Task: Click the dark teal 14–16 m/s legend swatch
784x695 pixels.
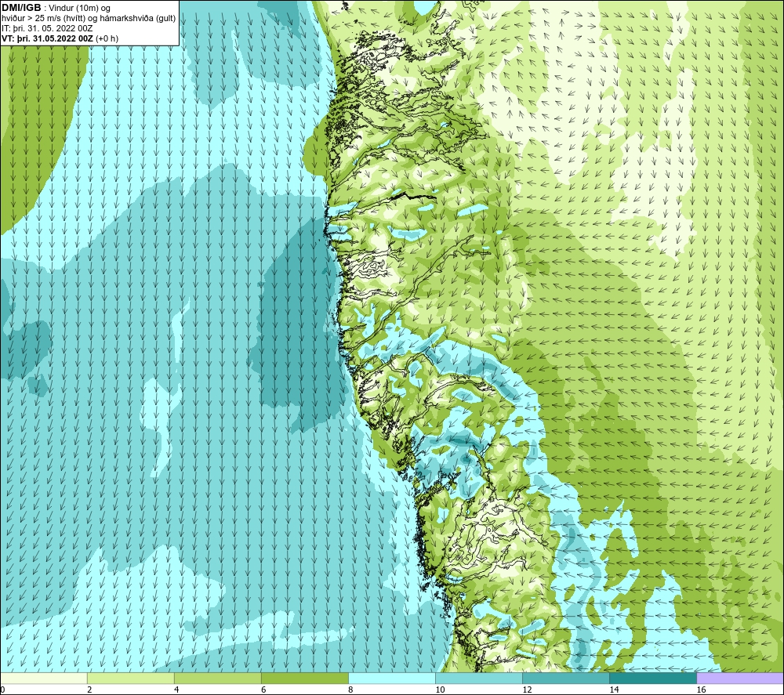Action: click(x=653, y=679)
